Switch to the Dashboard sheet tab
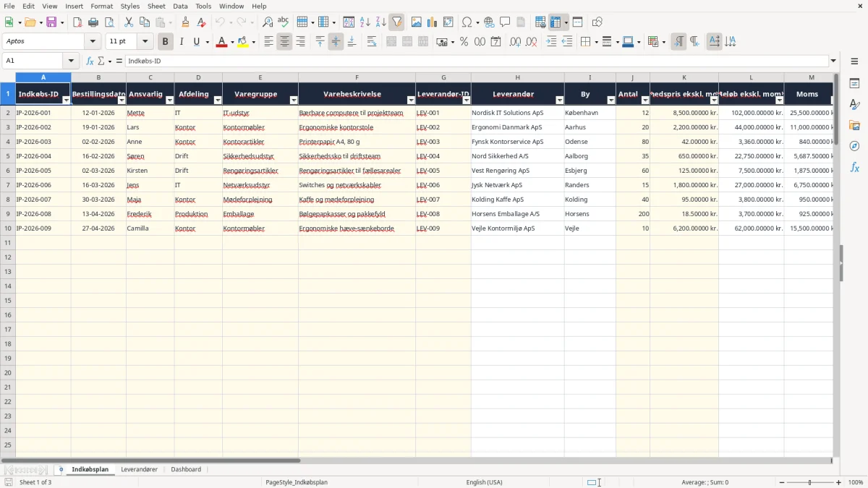868x488 pixels. 186,469
